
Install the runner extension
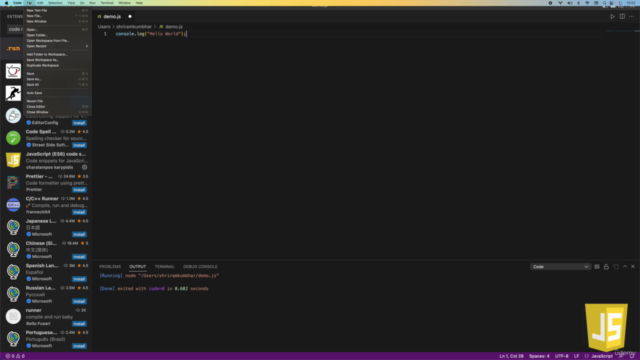coord(79,324)
